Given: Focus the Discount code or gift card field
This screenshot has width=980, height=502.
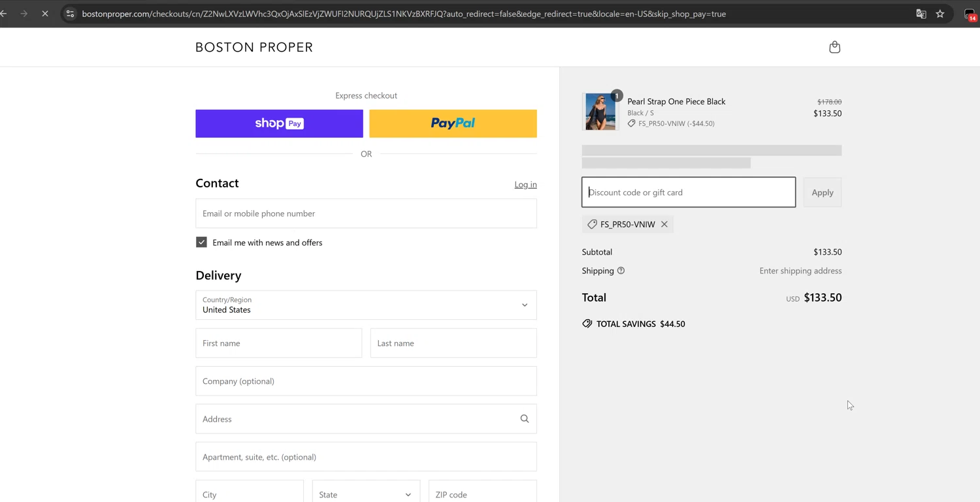Looking at the screenshot, I should point(689,192).
